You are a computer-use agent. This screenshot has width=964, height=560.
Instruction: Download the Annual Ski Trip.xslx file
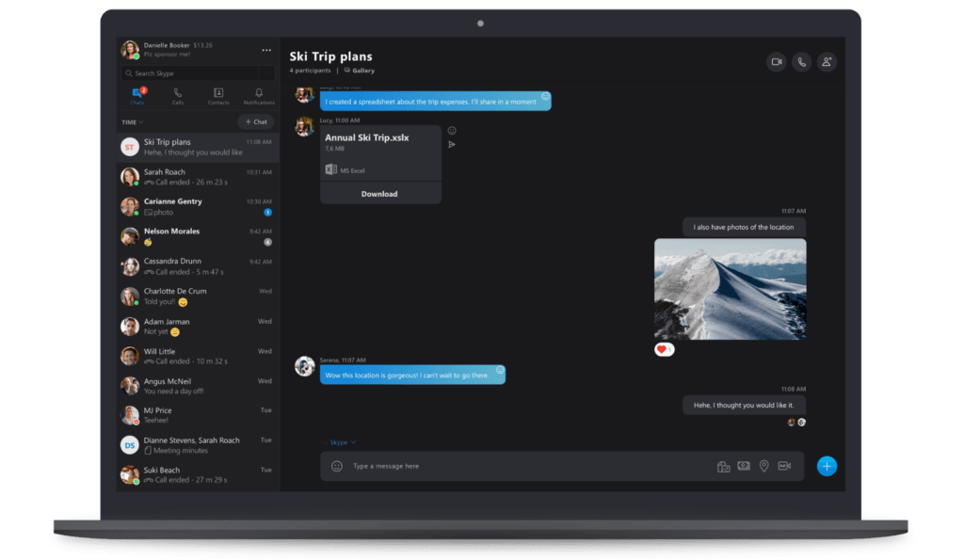point(380,194)
